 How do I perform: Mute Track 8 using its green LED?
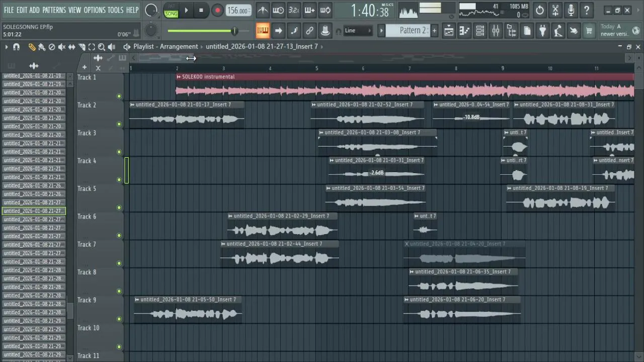click(x=119, y=291)
